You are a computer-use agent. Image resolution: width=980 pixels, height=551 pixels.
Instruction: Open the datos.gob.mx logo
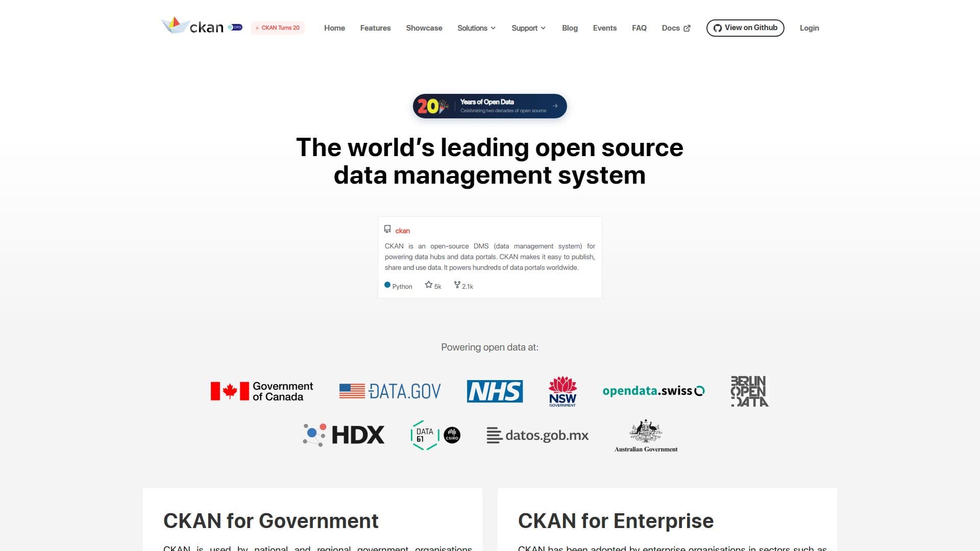coord(537,435)
